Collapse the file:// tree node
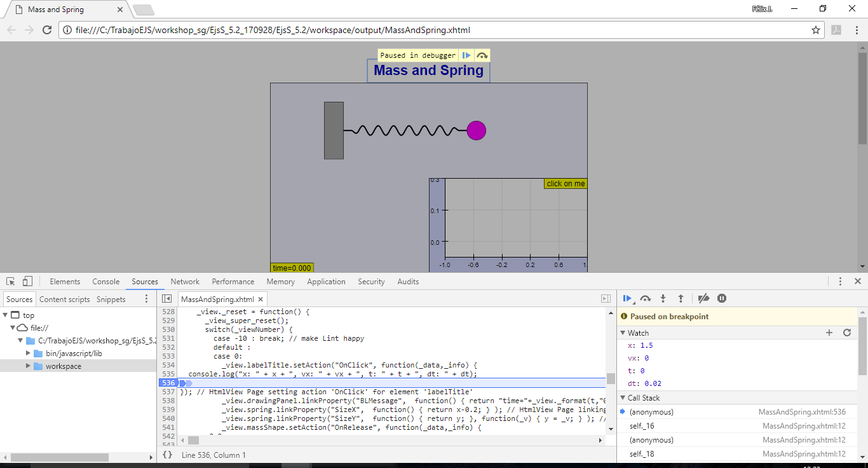Screen dimensions: 868x468 pyautogui.click(x=13, y=328)
